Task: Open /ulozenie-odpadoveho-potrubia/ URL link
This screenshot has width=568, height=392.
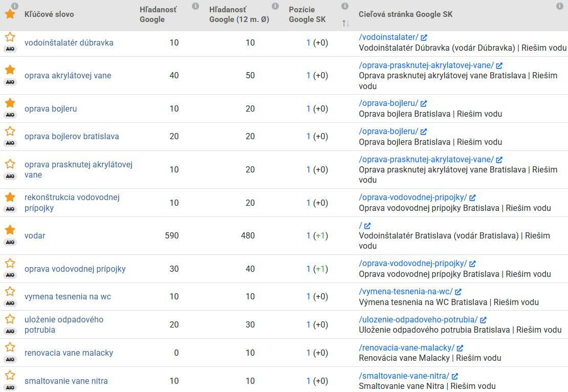Action: (419, 319)
